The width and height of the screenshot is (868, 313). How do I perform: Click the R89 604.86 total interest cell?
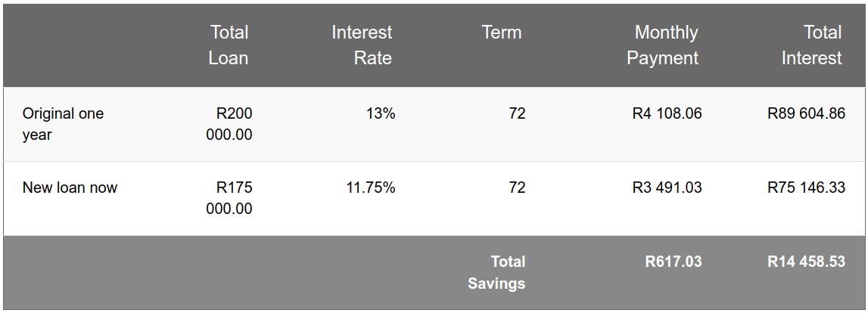(x=807, y=113)
